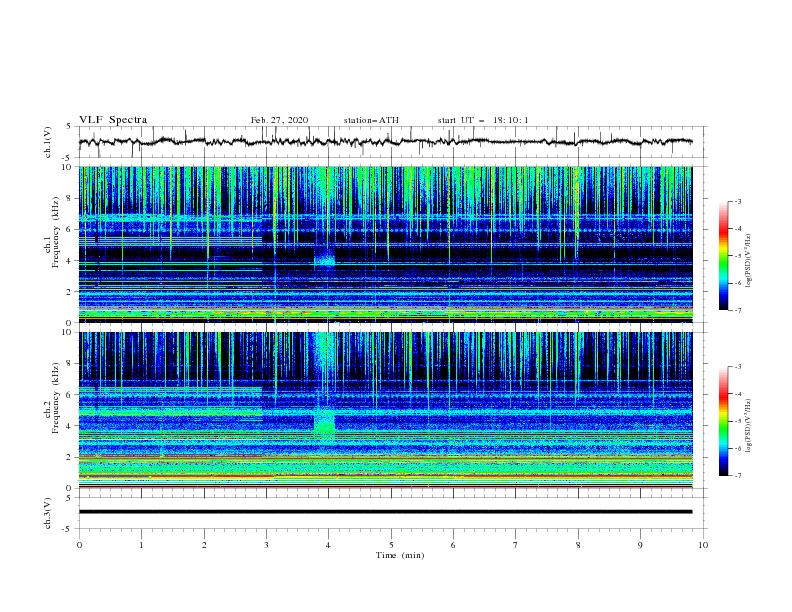792x612 pixels.
Task: Click the "start UT = 18:10:1" header text
Action: pos(483,120)
